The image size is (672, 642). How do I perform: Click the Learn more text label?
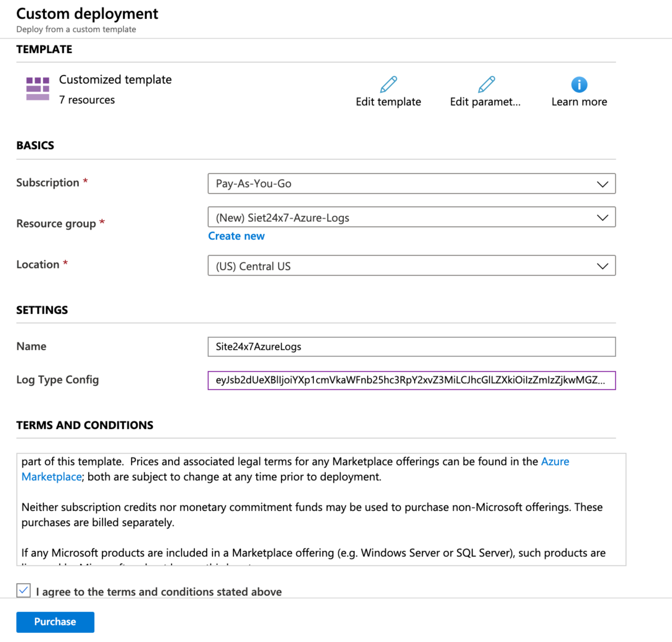point(579,101)
